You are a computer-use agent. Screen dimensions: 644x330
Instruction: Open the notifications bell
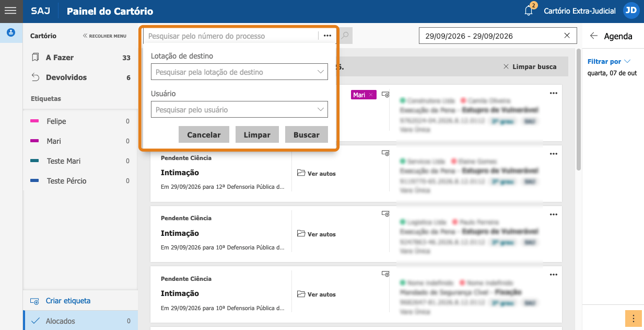tap(529, 10)
